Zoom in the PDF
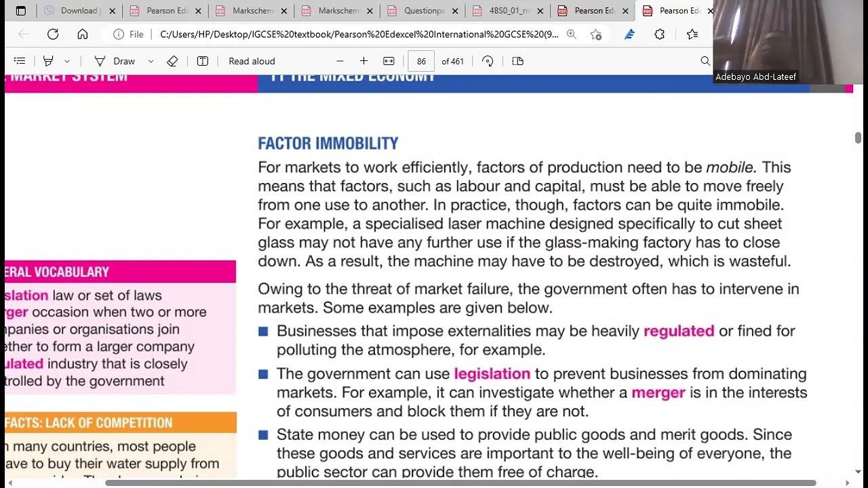Screen dimensions: 868x488 (x=363, y=61)
